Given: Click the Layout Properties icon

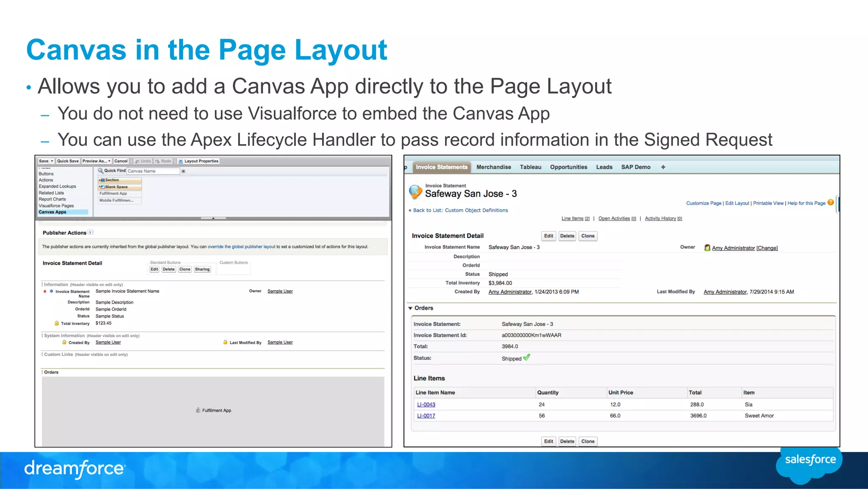Looking at the screenshot, I should coord(181,161).
